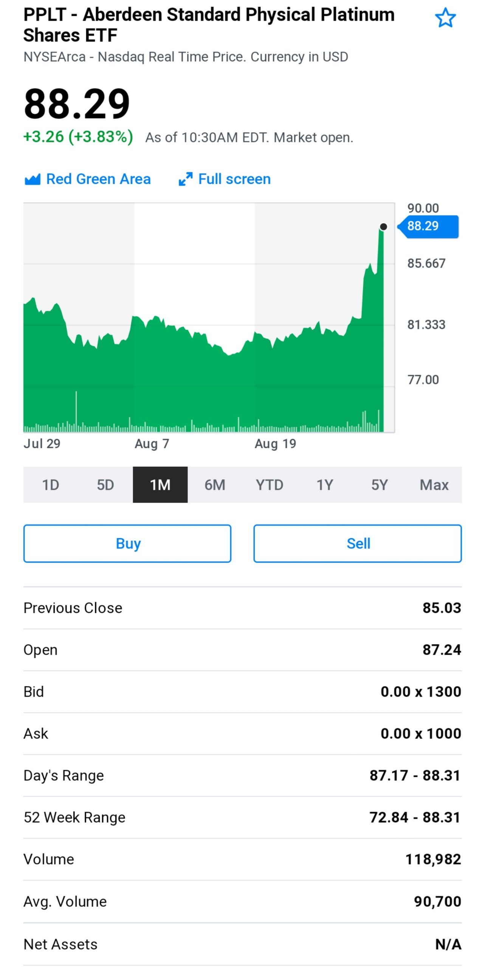Star PPLT to add to watchlist
The width and height of the screenshot is (484, 980).
[445, 18]
